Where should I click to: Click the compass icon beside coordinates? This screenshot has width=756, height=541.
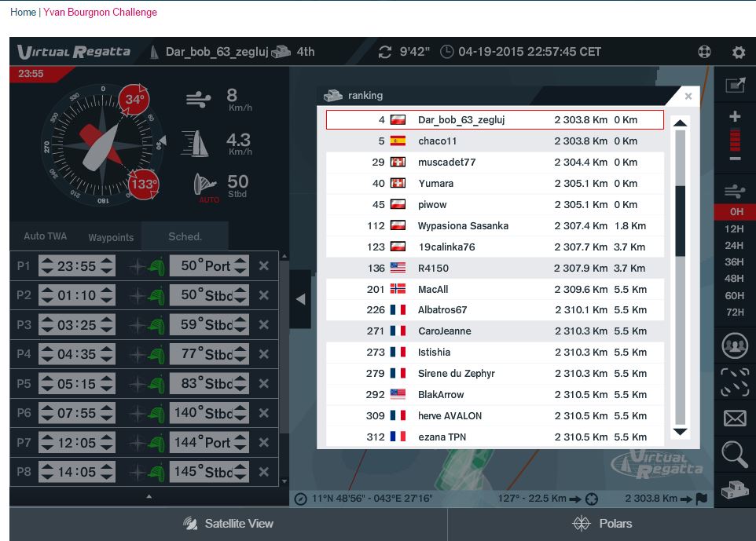pyautogui.click(x=300, y=499)
